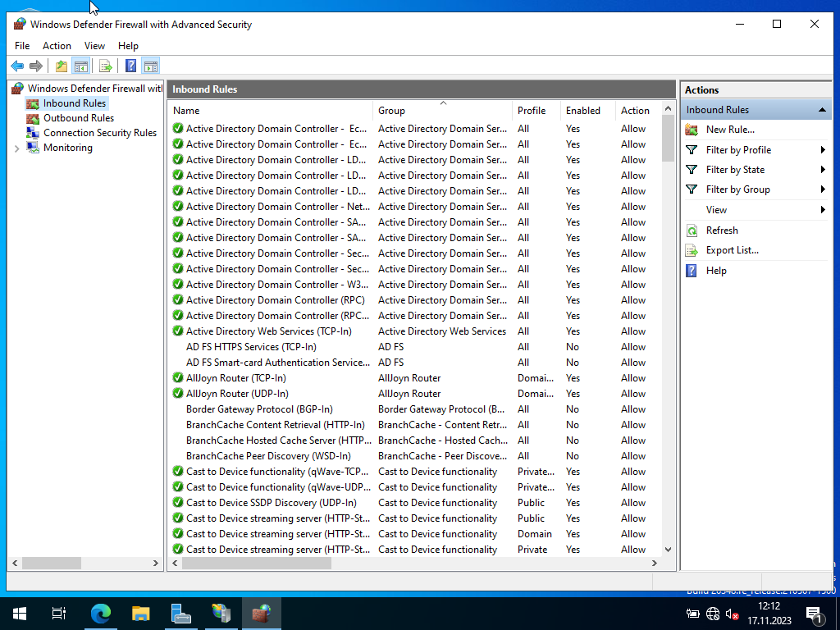This screenshot has height=630, width=840.
Task: Toggle the show/hide action pane icon
Action: [151, 66]
